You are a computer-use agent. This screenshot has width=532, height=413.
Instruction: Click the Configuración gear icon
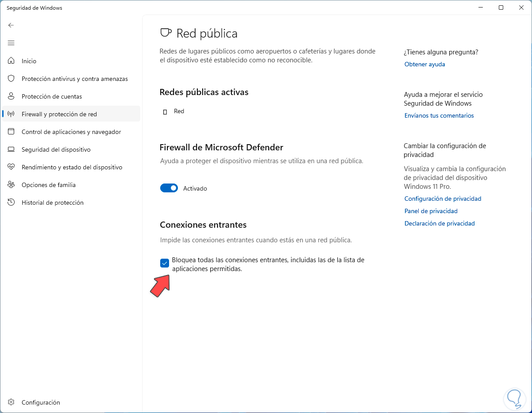pyautogui.click(x=12, y=402)
